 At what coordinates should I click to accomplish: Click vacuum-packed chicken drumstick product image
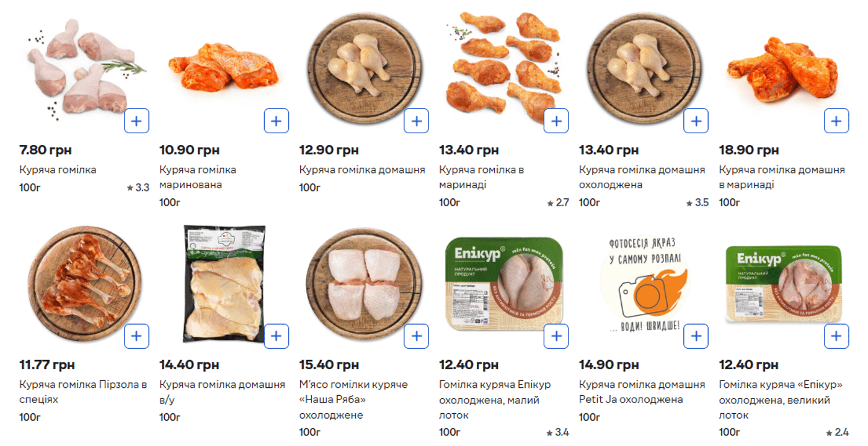[225, 284]
